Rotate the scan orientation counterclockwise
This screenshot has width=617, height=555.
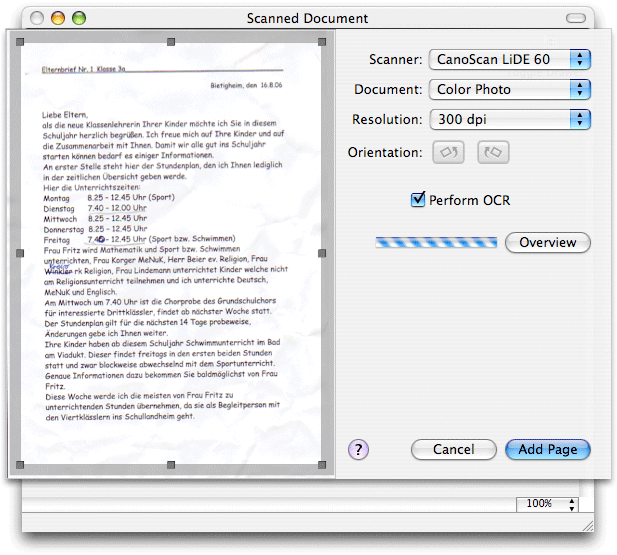(448, 152)
